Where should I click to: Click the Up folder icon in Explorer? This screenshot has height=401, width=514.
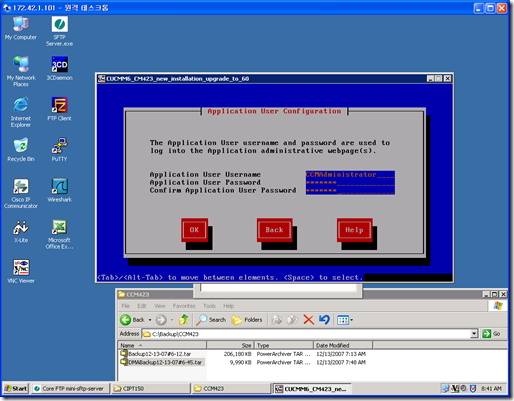(184, 320)
